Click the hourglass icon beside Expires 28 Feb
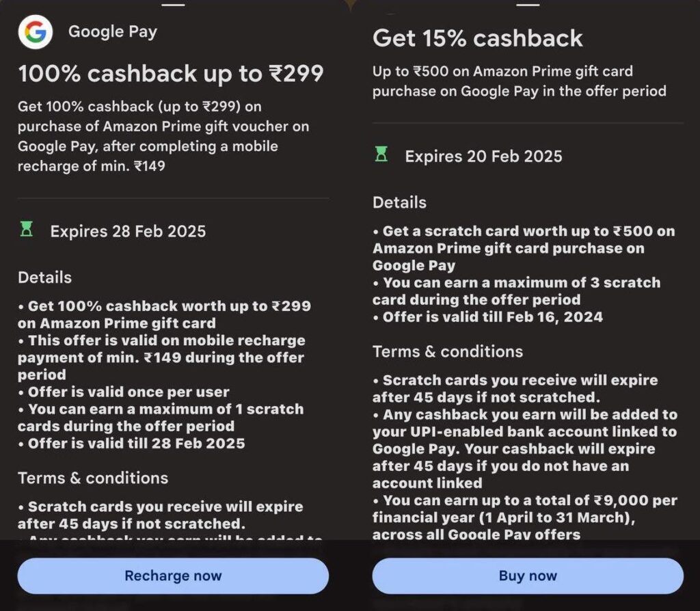 click(x=27, y=230)
